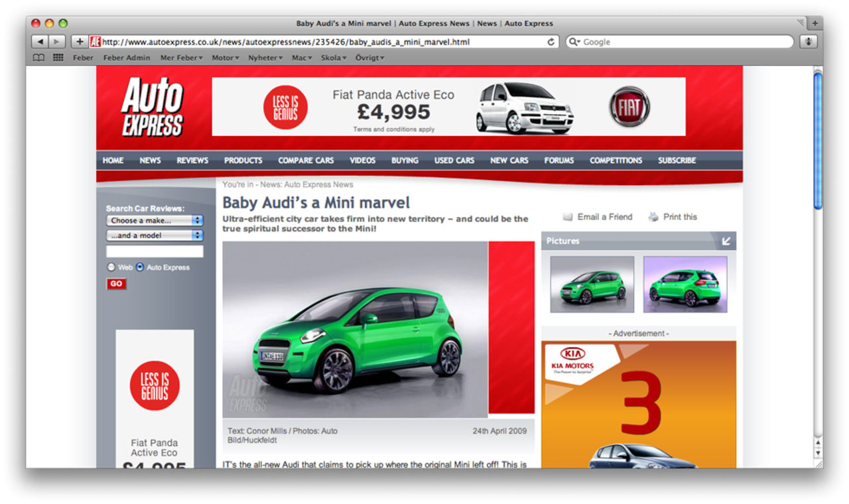
Task: Click the add bookmark plus button
Action: point(80,42)
